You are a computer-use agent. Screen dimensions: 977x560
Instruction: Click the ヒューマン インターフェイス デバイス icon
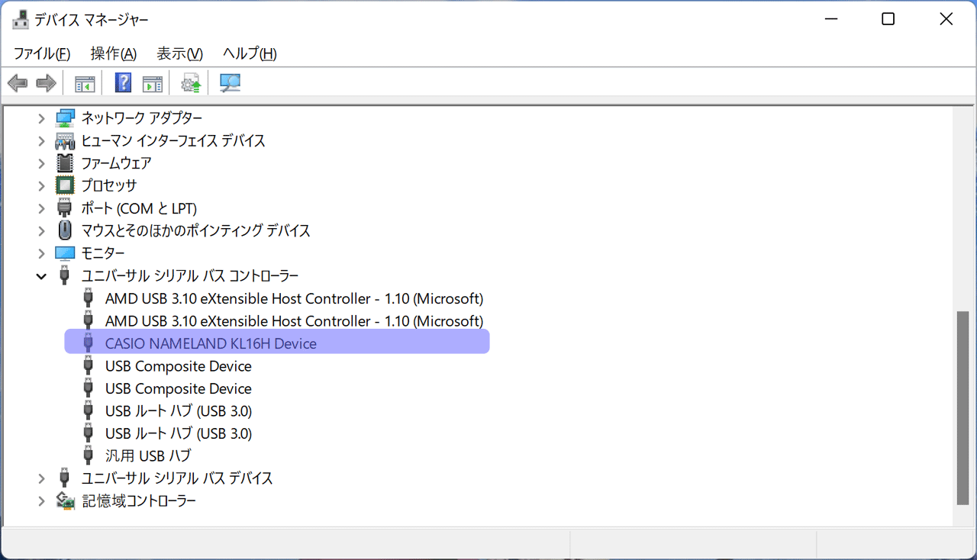pos(66,141)
